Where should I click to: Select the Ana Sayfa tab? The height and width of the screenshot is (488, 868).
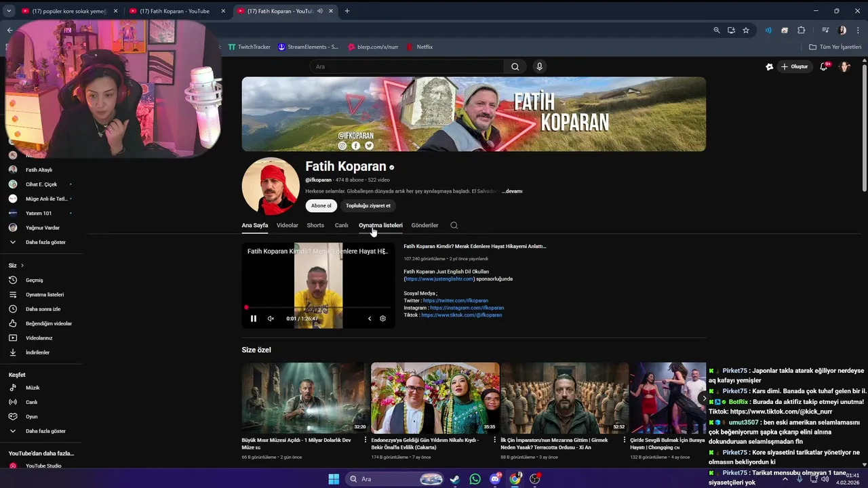coord(255,225)
